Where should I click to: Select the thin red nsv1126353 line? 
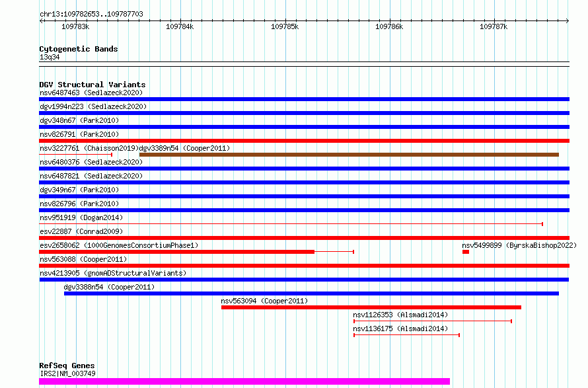(x=433, y=321)
